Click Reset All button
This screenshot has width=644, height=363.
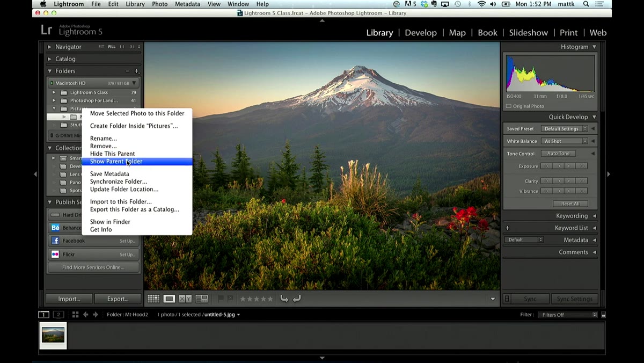570,204
